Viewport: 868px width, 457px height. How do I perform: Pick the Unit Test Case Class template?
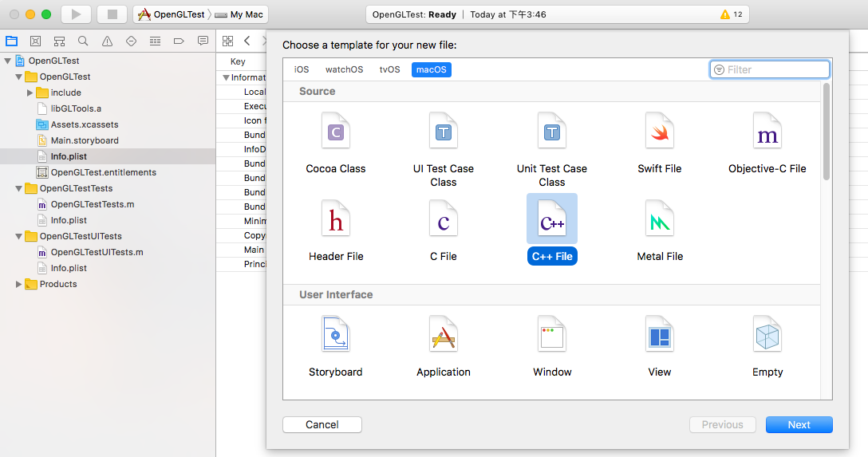(551, 149)
